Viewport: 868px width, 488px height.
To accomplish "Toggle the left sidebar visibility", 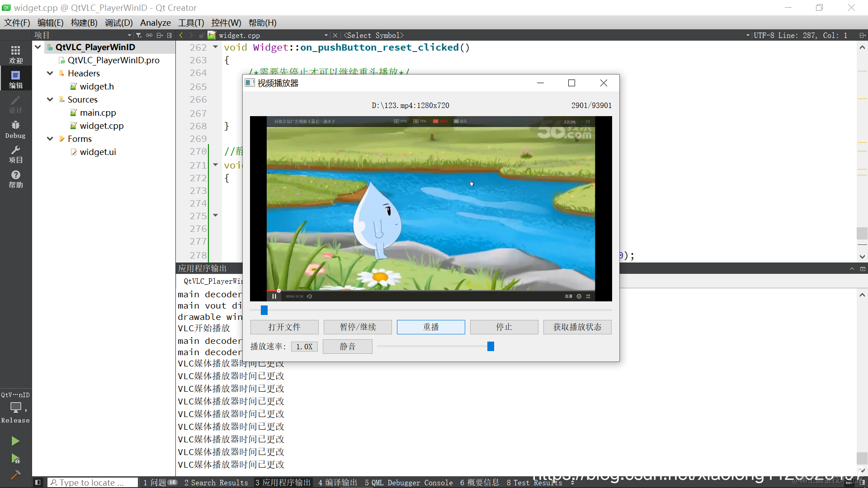I will [38, 483].
